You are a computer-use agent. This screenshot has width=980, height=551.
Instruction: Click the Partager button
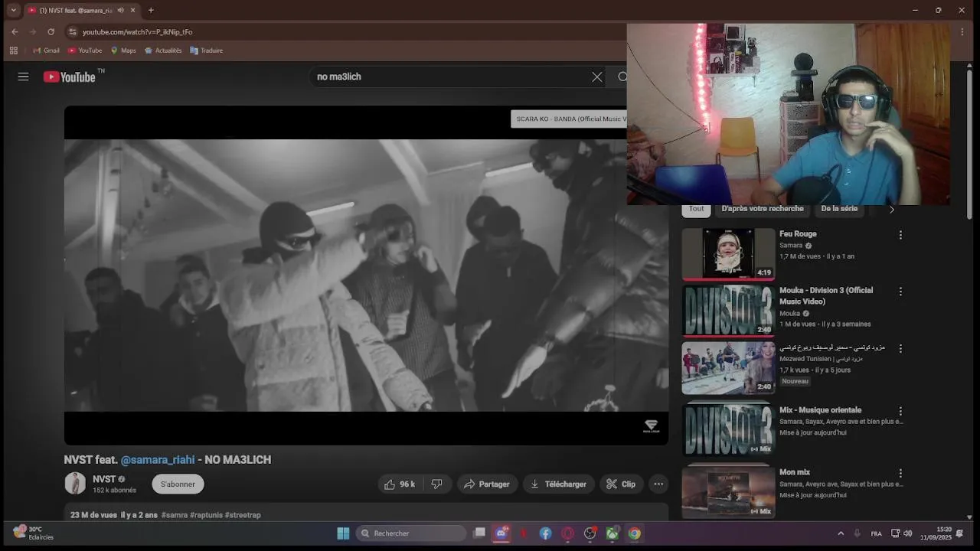coord(487,484)
